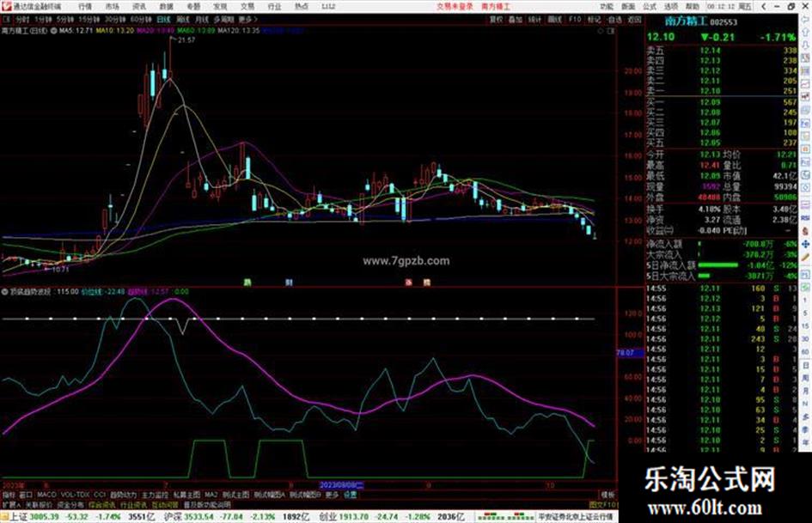Select the MA2 indicator tab
The height and width of the screenshot is (523, 812).
pyautogui.click(x=211, y=495)
